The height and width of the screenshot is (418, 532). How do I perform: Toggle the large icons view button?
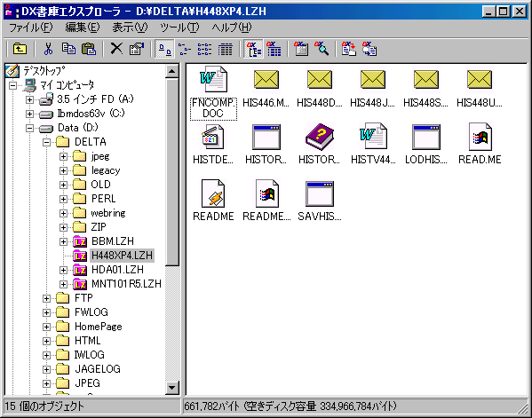[164, 49]
